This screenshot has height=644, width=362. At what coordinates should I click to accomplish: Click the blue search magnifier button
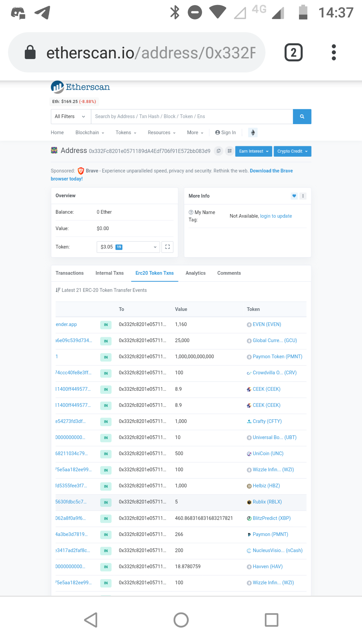tap(302, 116)
